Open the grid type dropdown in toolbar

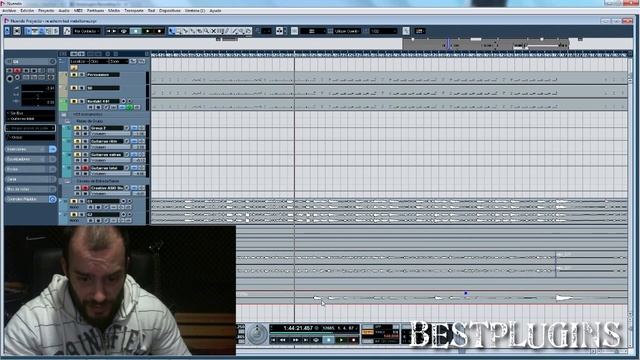tap(313, 31)
